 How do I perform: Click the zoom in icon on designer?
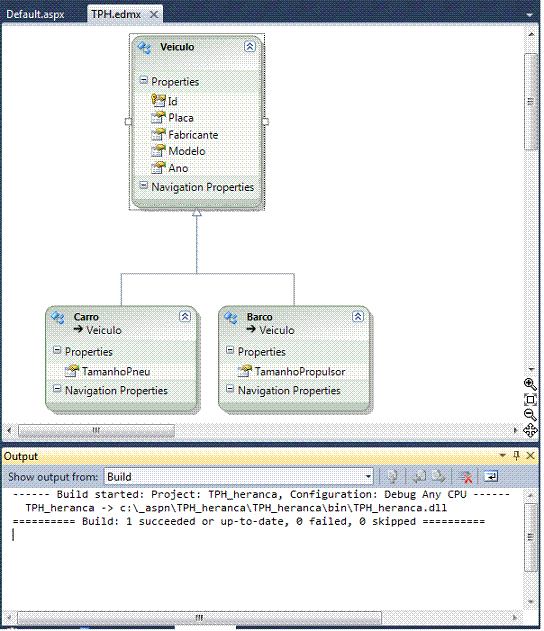tap(530, 384)
